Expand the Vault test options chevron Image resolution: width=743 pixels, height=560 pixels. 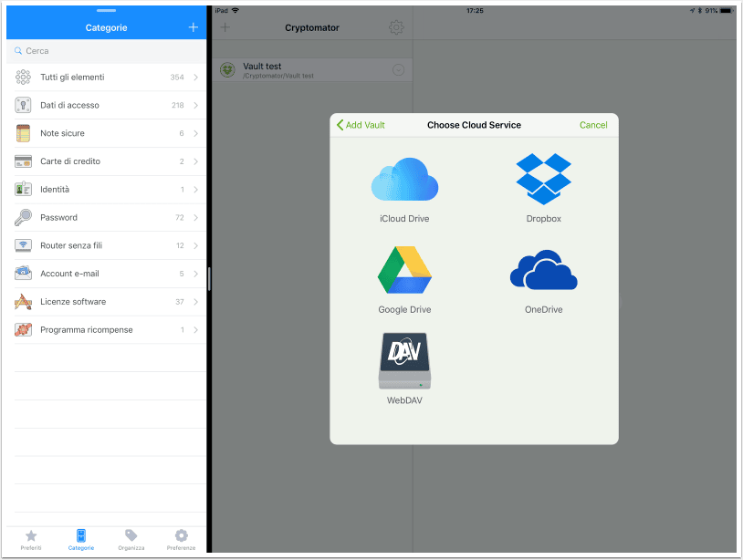point(399,70)
